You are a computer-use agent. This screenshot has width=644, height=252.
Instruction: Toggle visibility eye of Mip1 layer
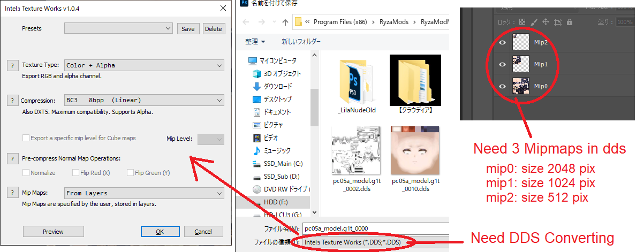(502, 64)
